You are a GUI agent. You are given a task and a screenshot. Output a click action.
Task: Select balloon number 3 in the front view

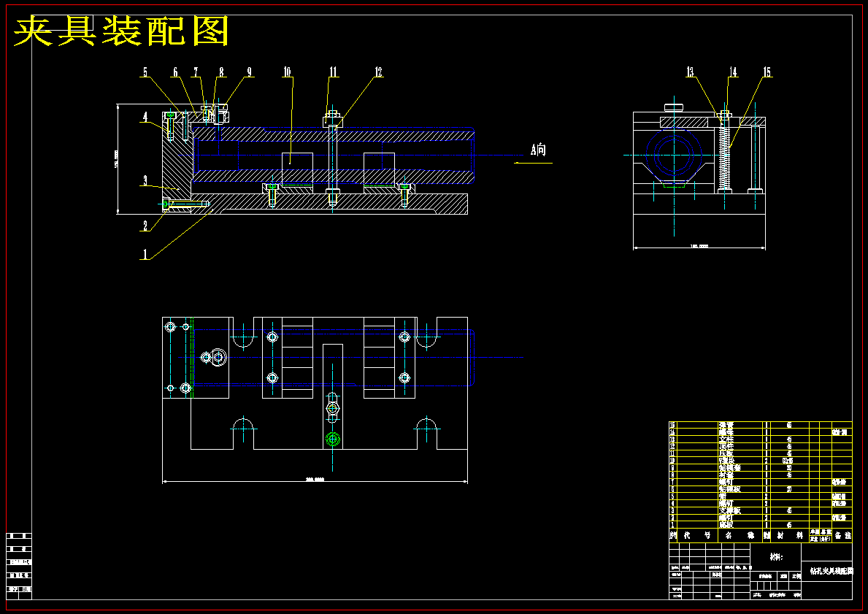tap(145, 180)
